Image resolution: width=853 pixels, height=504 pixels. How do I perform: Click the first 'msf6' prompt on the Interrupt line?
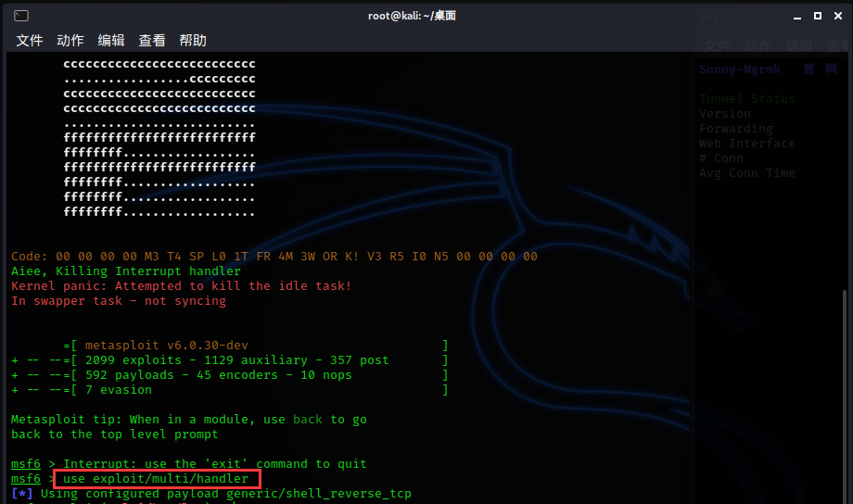(26, 464)
